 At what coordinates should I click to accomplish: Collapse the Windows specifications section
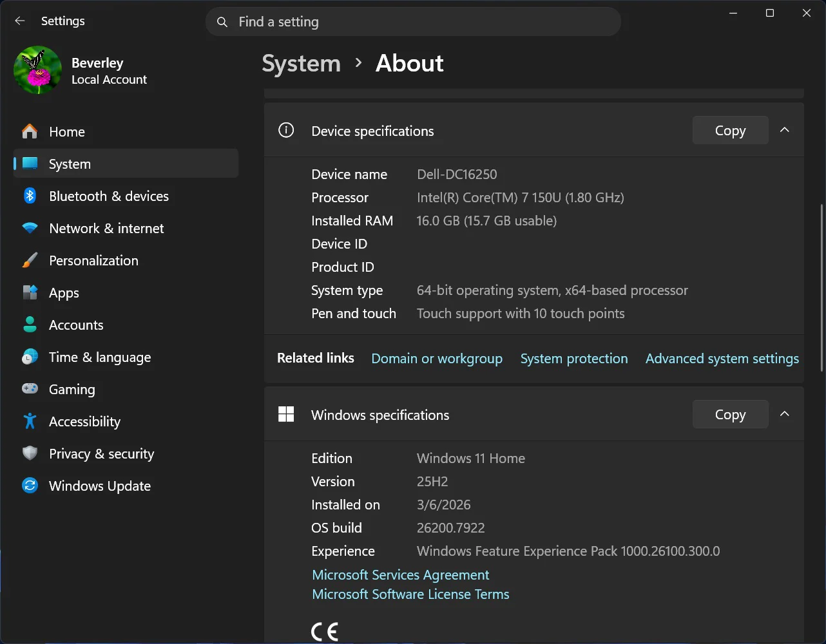point(784,414)
